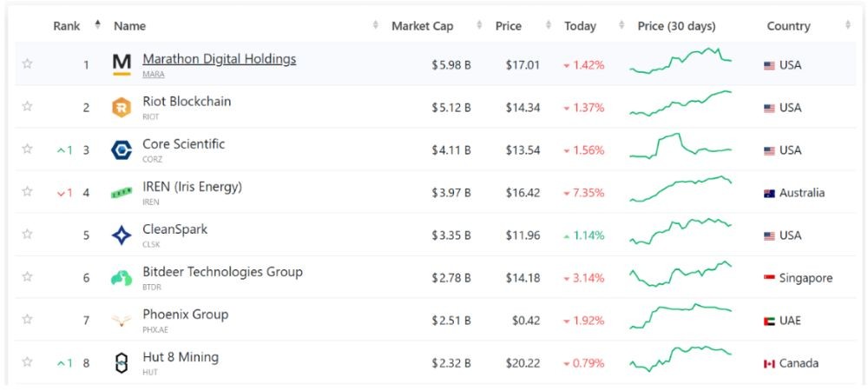Click the Marathon Digital Holdings logo icon
Viewport: 868px width, 391px height.
122,64
